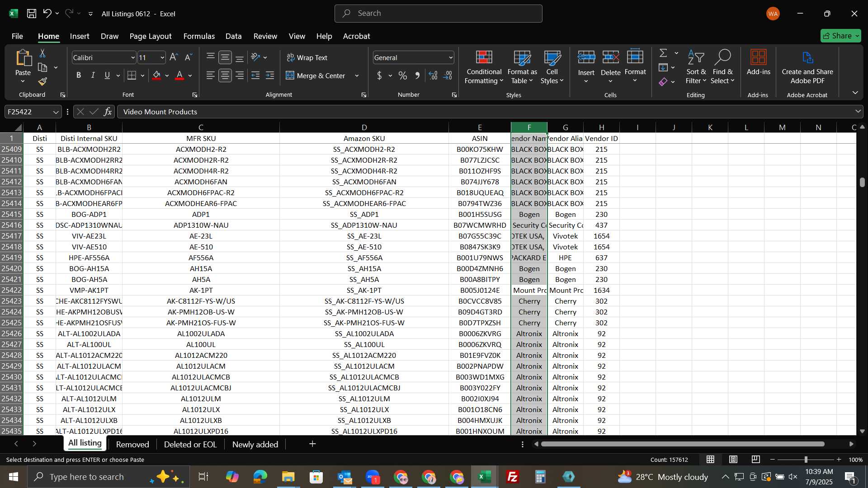Click the Paste clipboard icon
Viewport: 868px width, 488px height.
tap(23, 59)
